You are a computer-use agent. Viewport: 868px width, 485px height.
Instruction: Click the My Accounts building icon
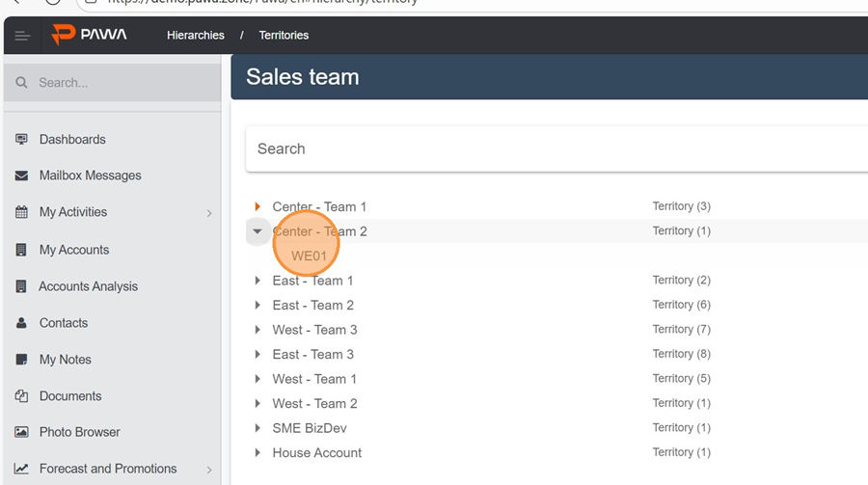coord(21,250)
